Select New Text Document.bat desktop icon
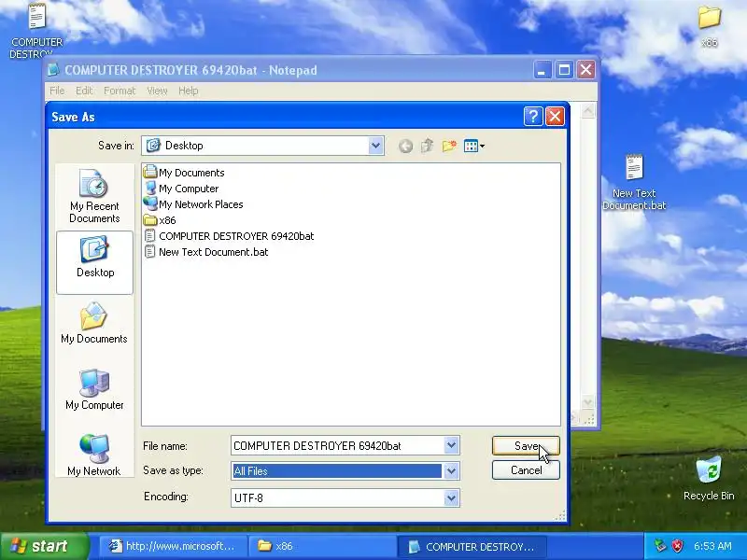The height and width of the screenshot is (560, 747). point(634,182)
